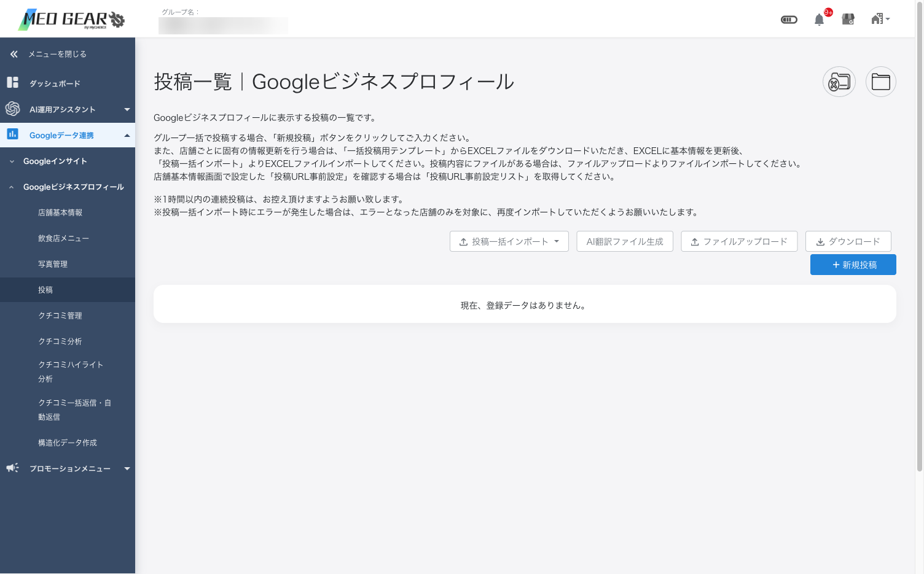This screenshot has width=924, height=574.
Task: Click the red 9+ notification badge
Action: pyautogui.click(x=828, y=12)
